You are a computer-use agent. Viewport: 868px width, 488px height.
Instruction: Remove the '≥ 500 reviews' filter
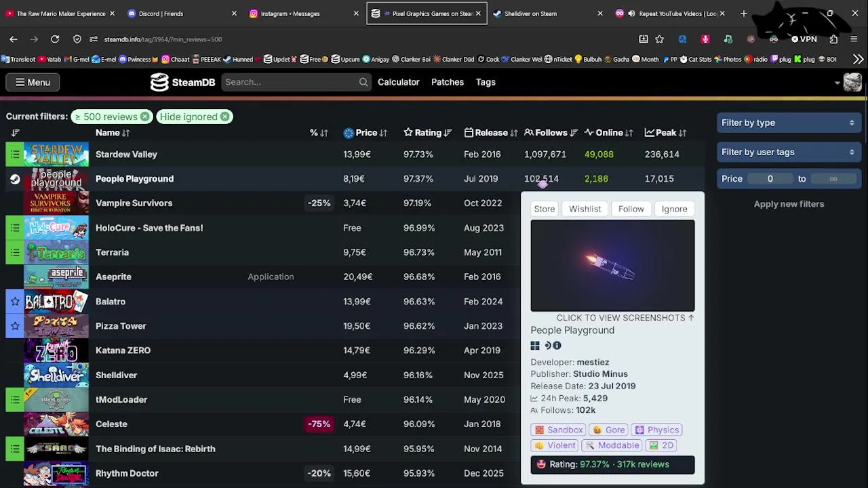point(144,117)
